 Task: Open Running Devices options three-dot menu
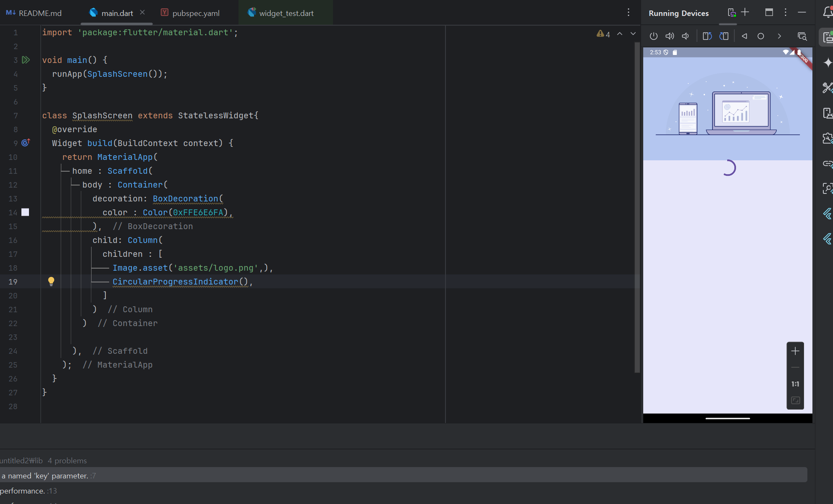click(786, 13)
